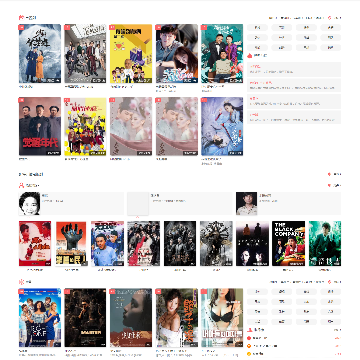Viewport: 360px width, 360px height.
Task: Open the 觉醒年代 drama poster
Action: point(40,126)
